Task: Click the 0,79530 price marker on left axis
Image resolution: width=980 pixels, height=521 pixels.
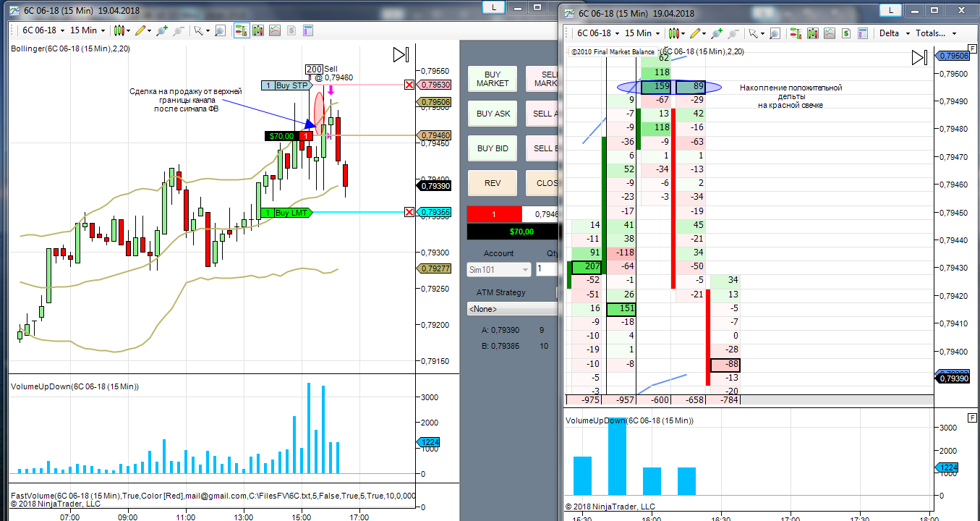Action: coord(435,85)
